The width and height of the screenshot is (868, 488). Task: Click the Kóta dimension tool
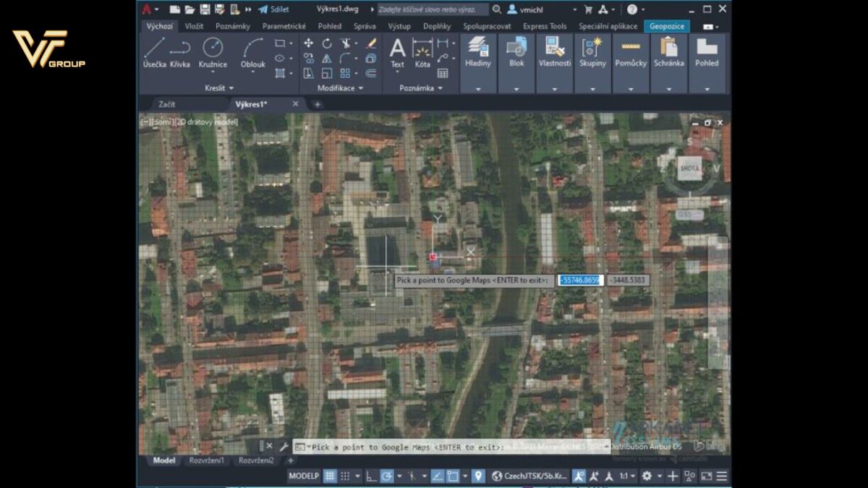422,53
